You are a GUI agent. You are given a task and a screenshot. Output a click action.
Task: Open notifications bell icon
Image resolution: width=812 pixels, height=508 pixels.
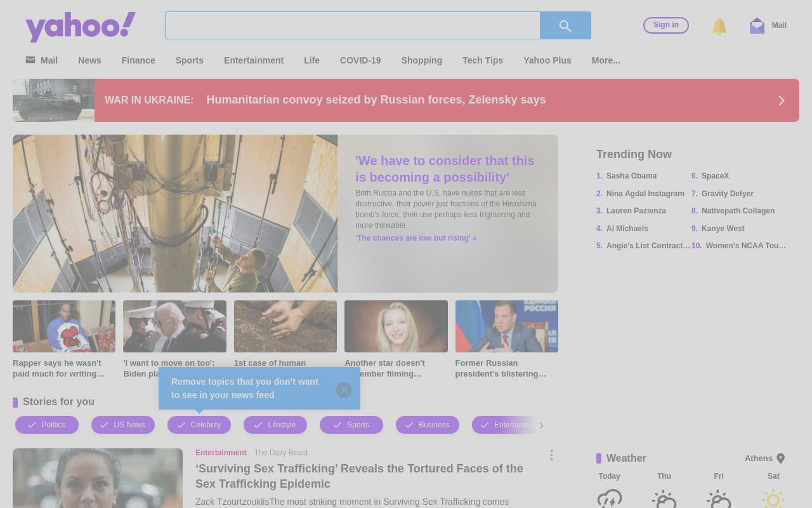tap(719, 26)
